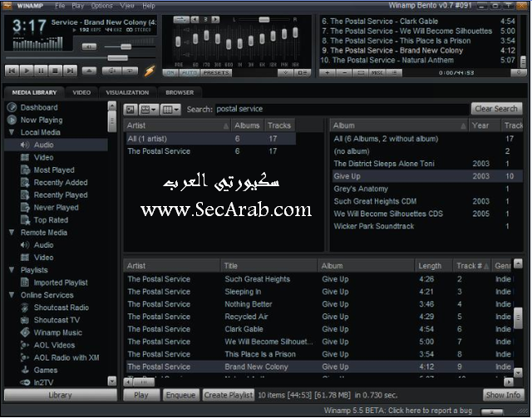Adjust the equalizer preamp slider
Viewport: 532px width, 418px height.
178,42
